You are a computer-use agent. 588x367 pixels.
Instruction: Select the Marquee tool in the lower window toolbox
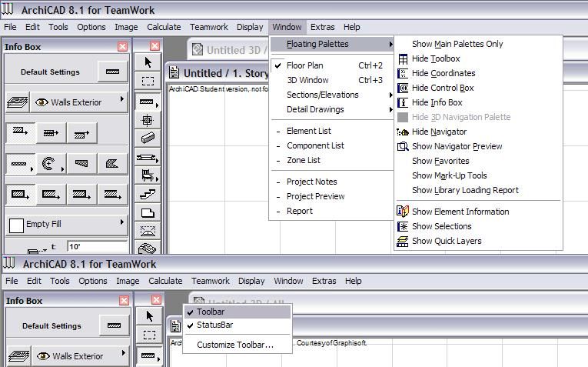click(149, 335)
